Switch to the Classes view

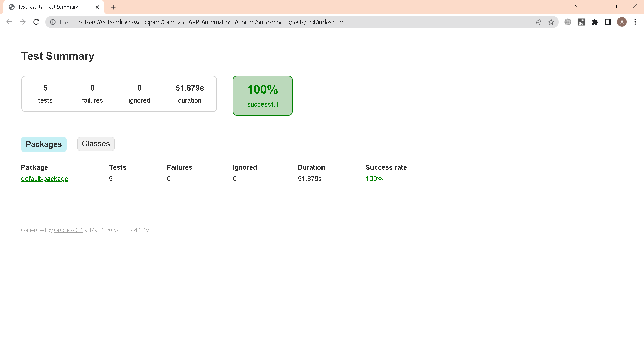[96, 144]
